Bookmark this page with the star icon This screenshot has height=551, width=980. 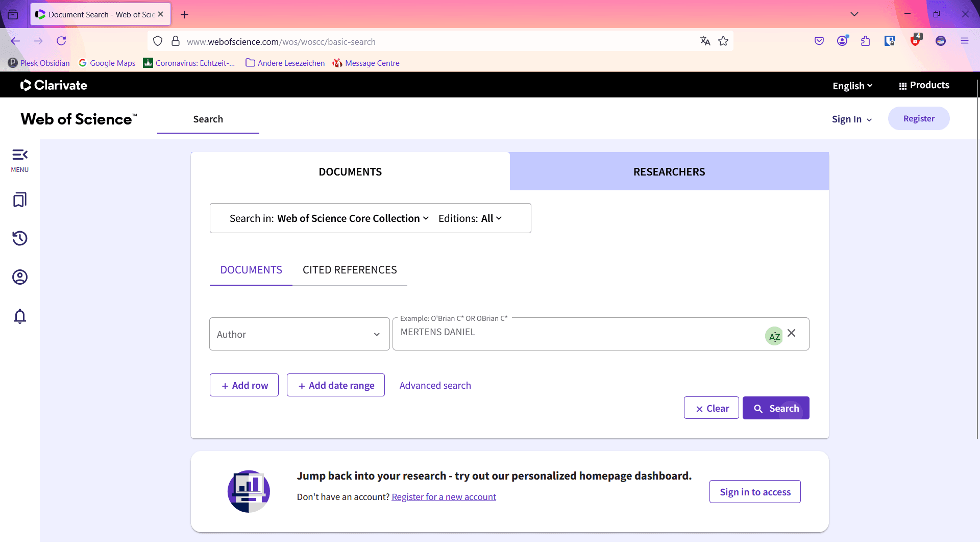(x=723, y=41)
